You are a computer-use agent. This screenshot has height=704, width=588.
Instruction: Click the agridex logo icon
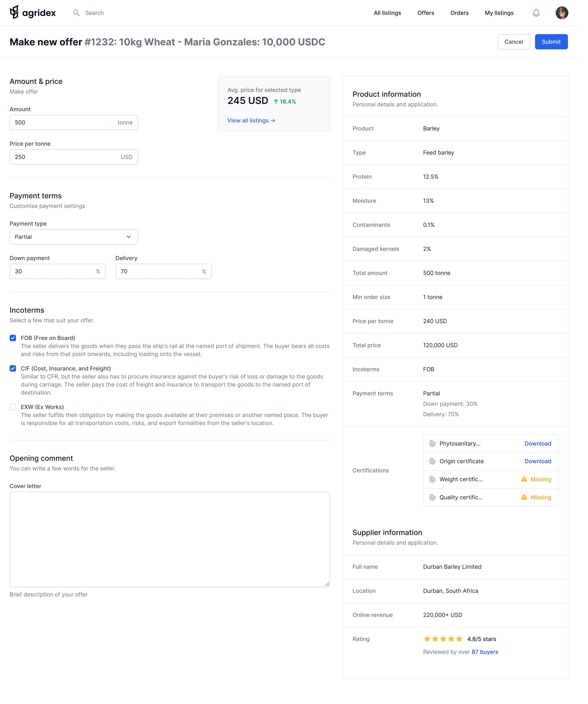click(x=14, y=12)
